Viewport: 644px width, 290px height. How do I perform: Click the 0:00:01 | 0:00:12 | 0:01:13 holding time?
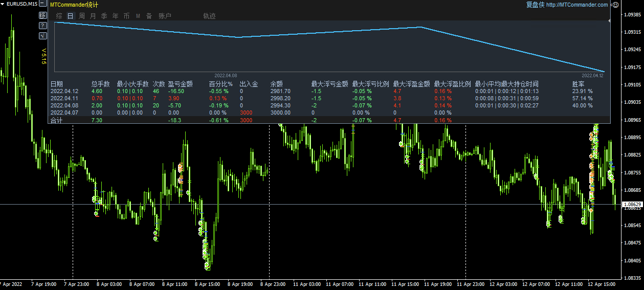[x=506, y=91]
